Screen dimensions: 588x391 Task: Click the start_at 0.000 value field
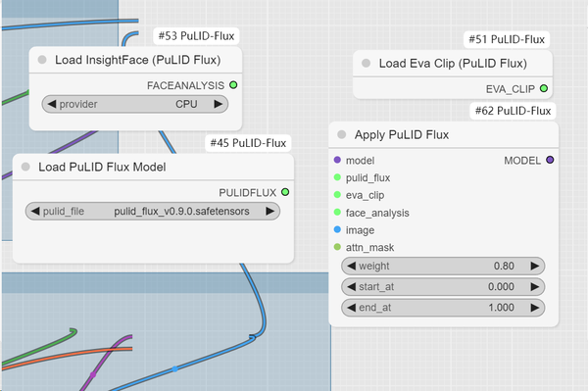443,287
